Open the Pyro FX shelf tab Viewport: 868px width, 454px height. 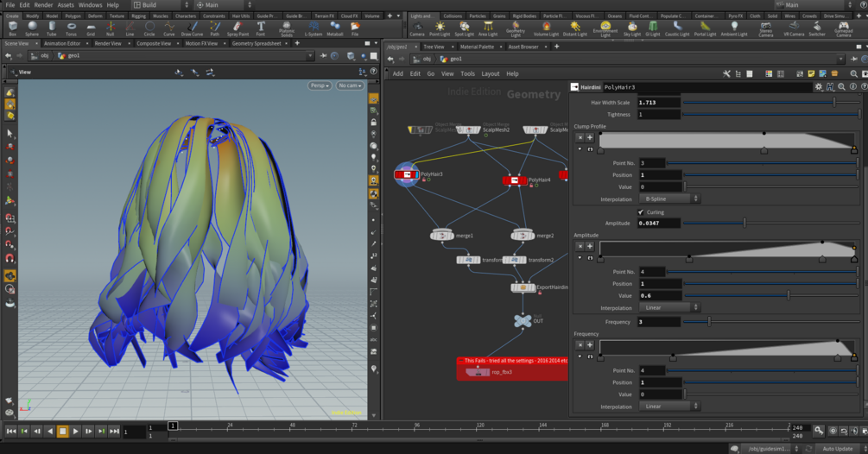point(736,16)
